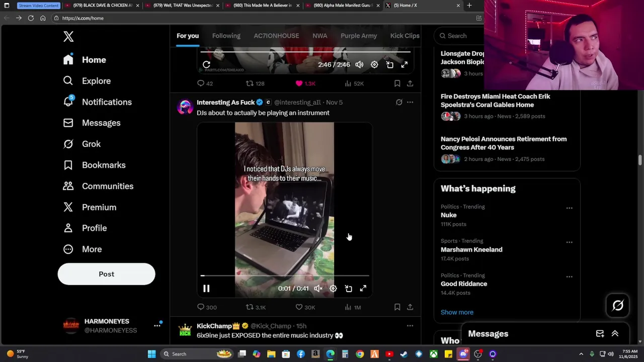644x362 pixels.
Task: Open more options on Interesting As Fuck post
Action: [410, 102]
